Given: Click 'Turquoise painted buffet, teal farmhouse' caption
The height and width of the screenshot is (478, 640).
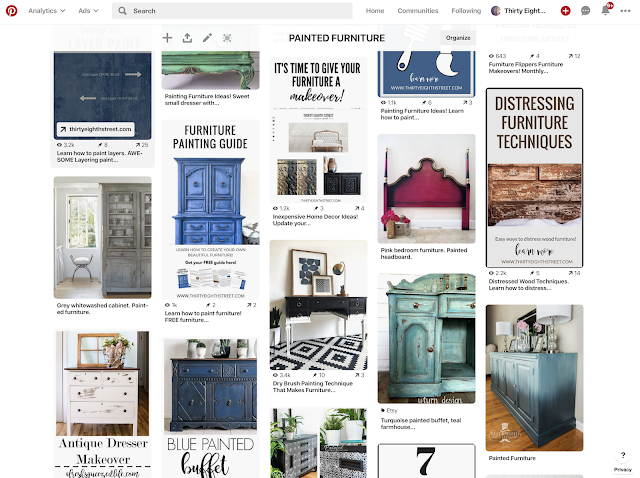Looking at the screenshot, I should click(421, 423).
